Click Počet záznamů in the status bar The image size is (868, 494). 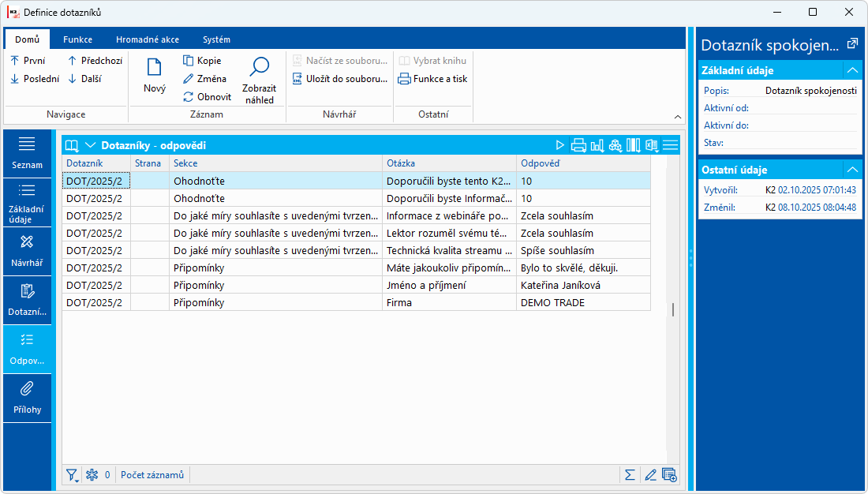[152, 474]
